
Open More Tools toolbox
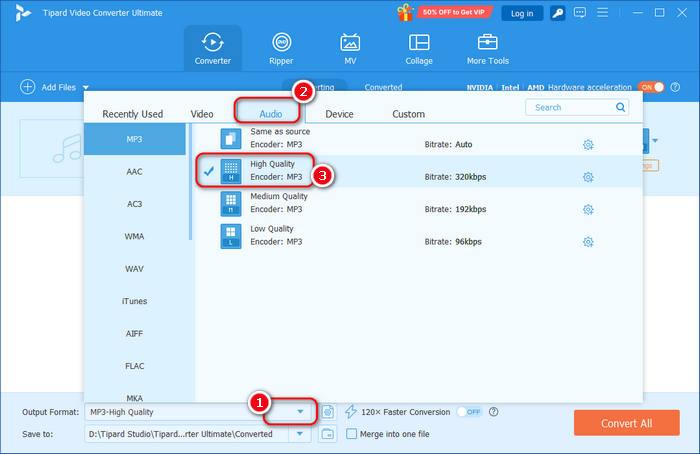tap(488, 48)
